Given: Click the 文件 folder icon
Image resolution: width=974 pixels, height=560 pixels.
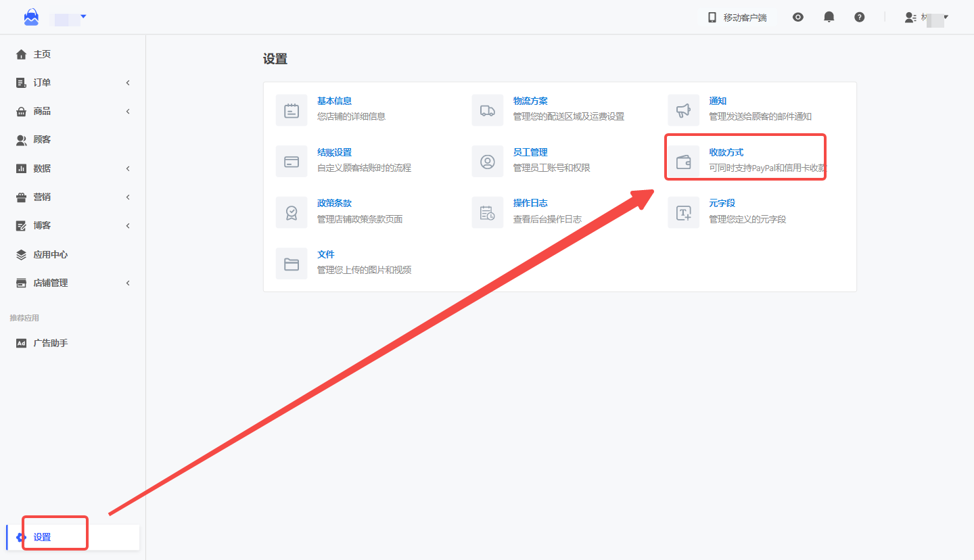Looking at the screenshot, I should pyautogui.click(x=292, y=264).
